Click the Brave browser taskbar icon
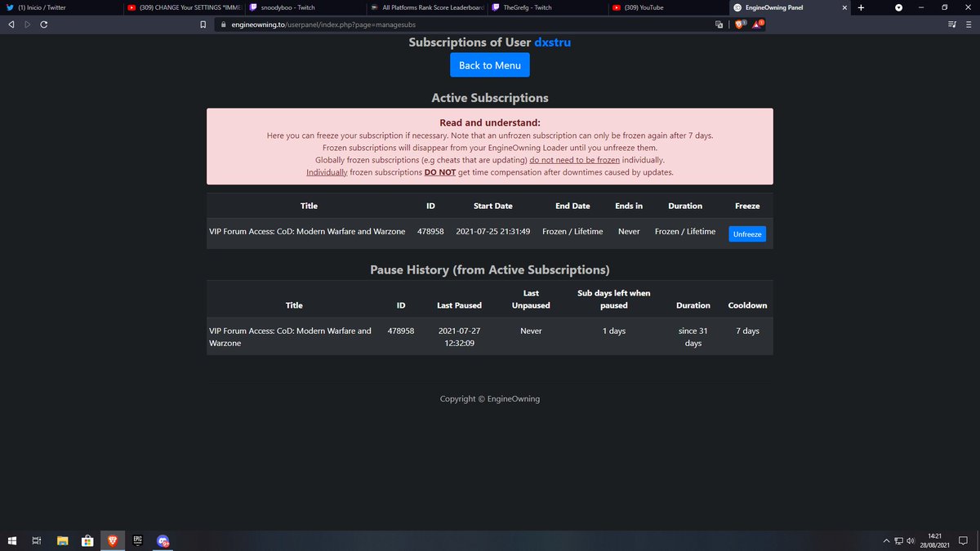The height and width of the screenshot is (551, 980). (x=113, y=540)
